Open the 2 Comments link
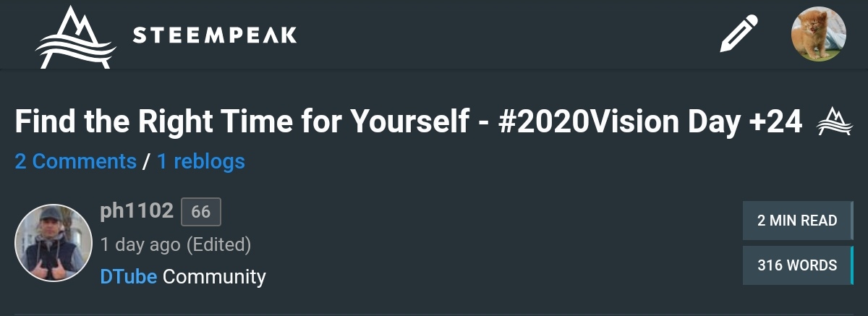This screenshot has width=868, height=316. [75, 161]
